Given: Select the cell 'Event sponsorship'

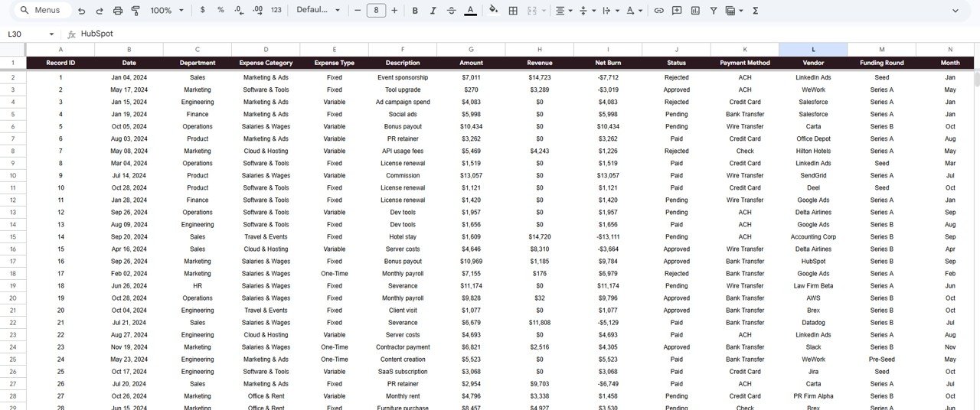Looking at the screenshot, I should [403, 77].
